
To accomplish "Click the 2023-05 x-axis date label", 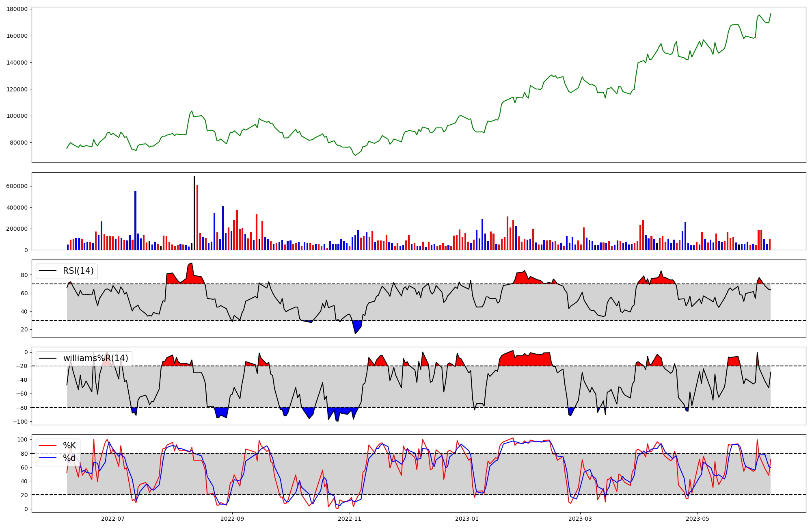I will click(x=698, y=519).
